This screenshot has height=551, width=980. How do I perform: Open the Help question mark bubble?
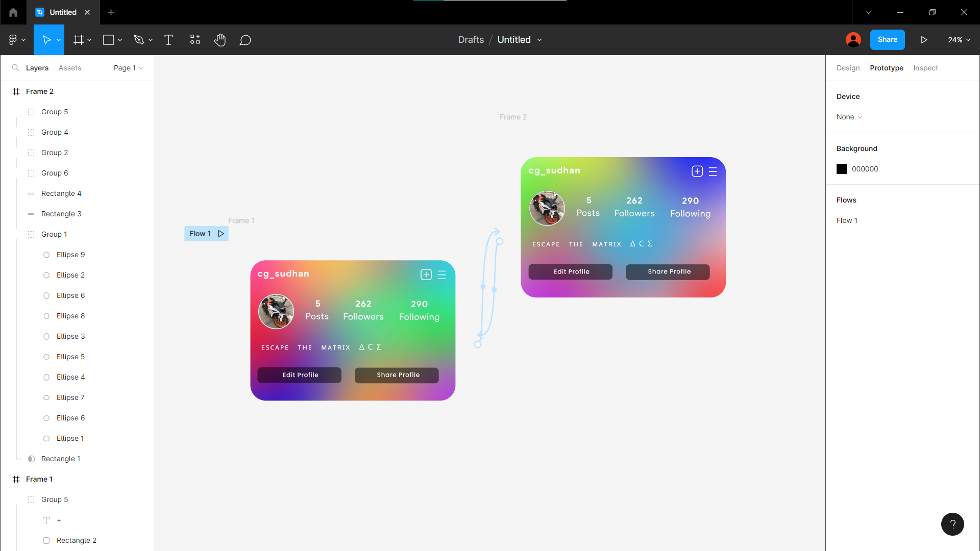pos(952,524)
